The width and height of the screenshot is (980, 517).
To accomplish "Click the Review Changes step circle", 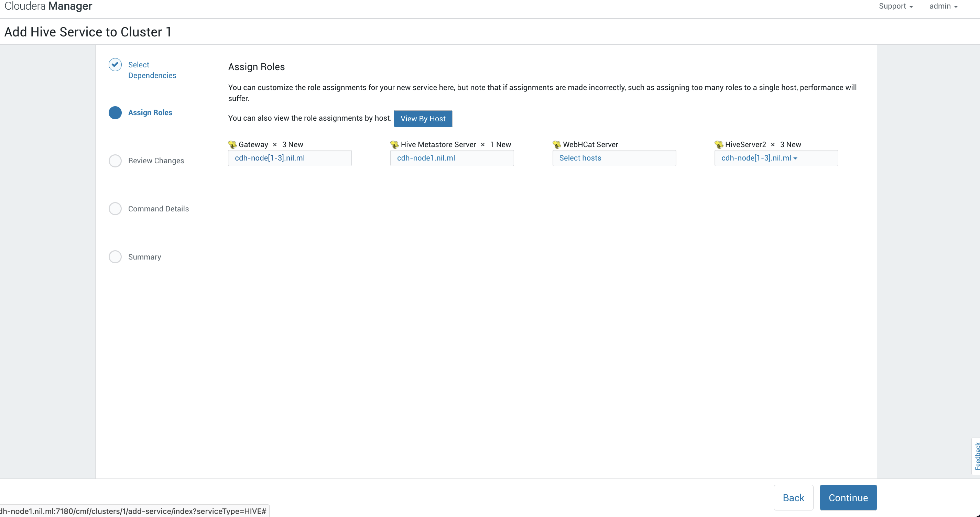I will point(115,161).
